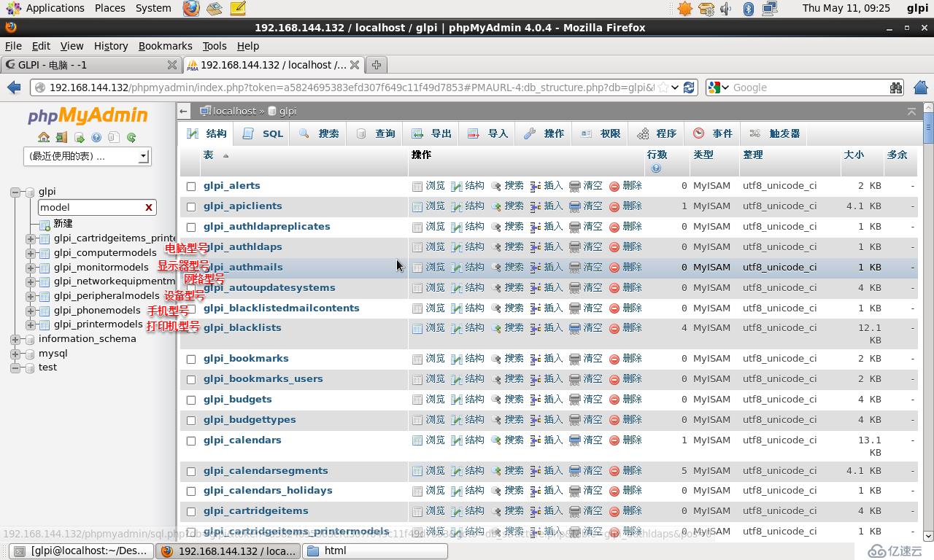Viewport: 934px width, 560px height.
Task: Check the glpi_bookmarks_users table checkbox
Action: 191,380
